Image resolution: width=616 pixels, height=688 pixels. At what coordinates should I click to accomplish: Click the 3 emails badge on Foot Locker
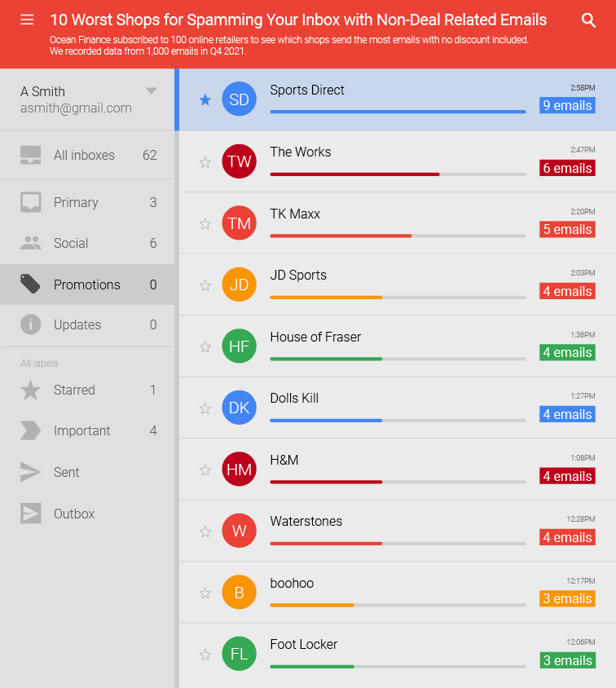[567, 660]
